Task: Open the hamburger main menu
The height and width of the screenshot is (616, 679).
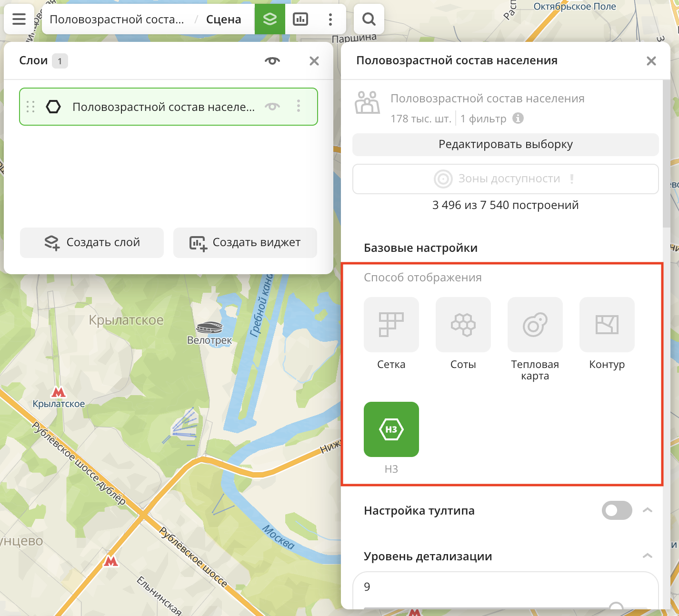Action: pyautogui.click(x=19, y=19)
